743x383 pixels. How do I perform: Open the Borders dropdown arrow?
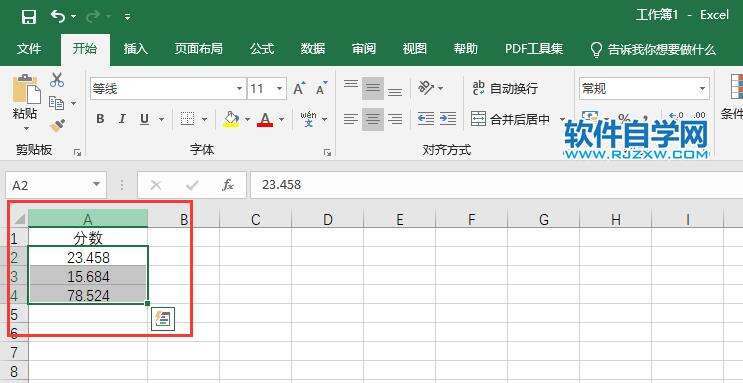tap(205, 119)
